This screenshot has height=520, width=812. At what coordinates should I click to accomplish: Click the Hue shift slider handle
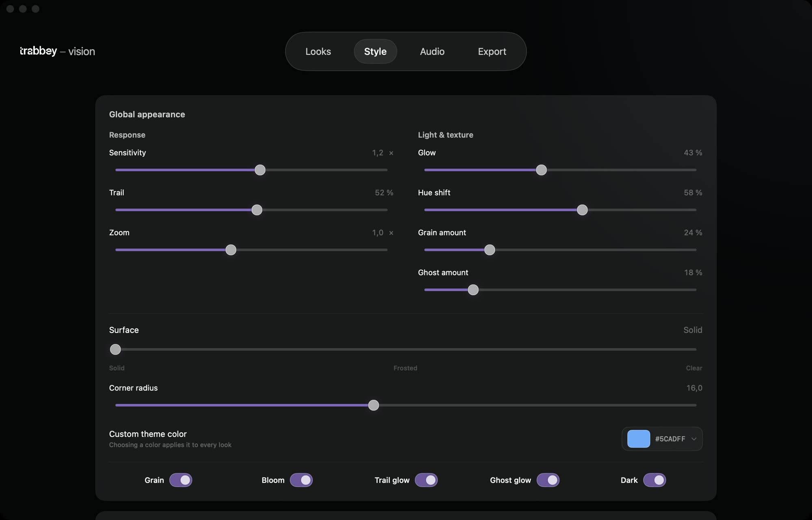582,210
